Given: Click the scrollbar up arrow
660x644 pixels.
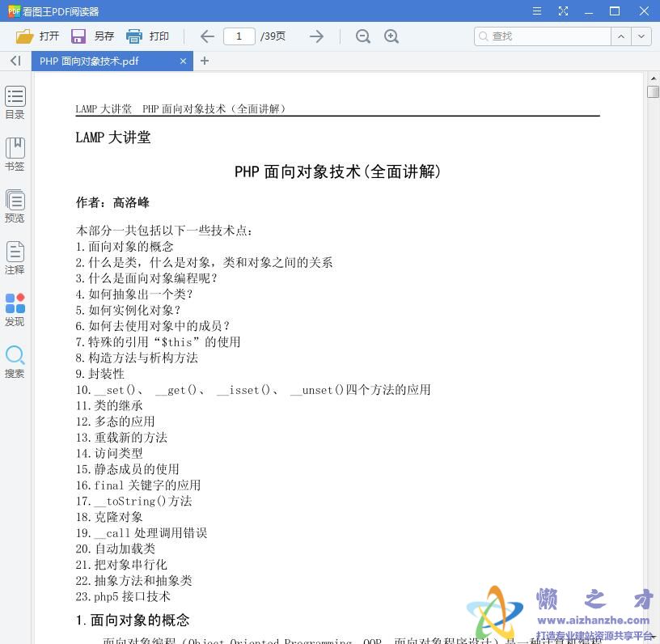Looking at the screenshot, I should [x=653, y=78].
